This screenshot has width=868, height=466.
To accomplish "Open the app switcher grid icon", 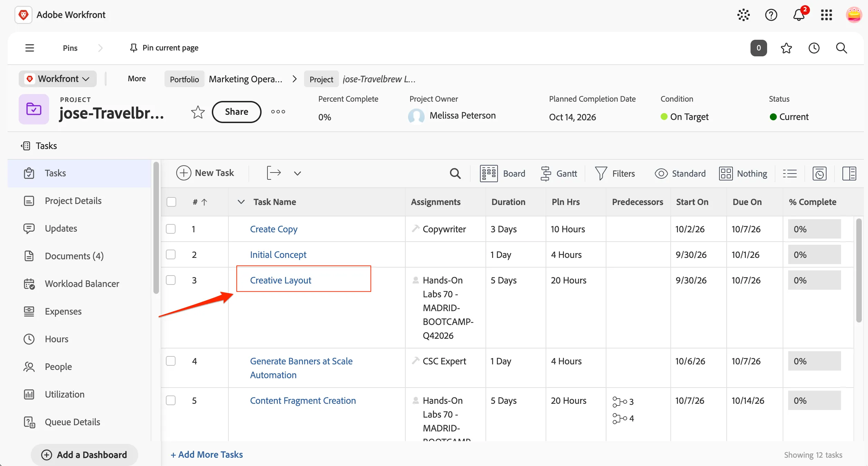I will 826,15.
